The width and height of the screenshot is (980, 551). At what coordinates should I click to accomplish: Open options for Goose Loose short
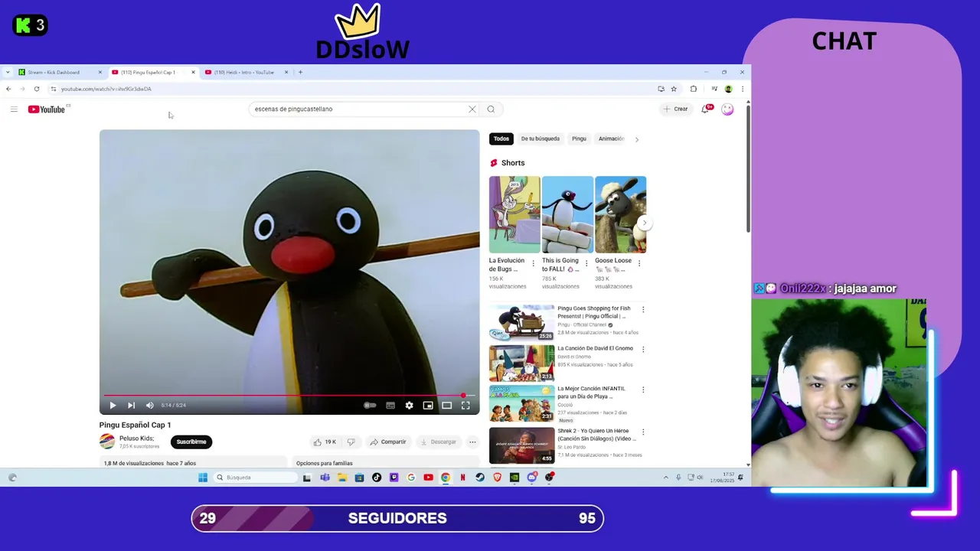[x=639, y=263]
